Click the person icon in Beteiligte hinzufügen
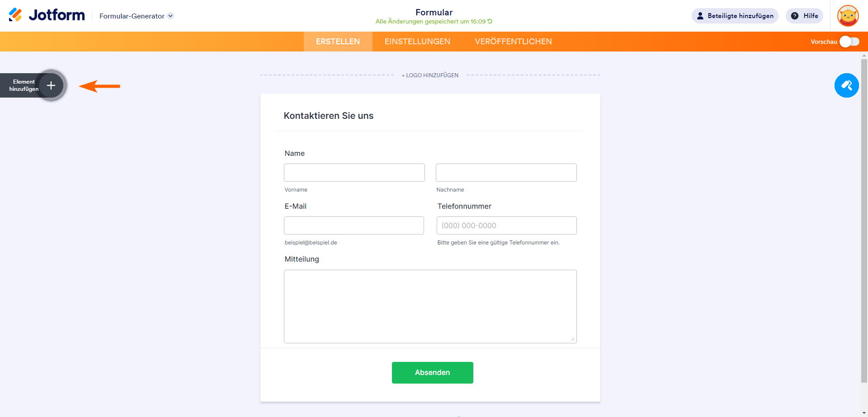The width and height of the screenshot is (868, 417). point(700,16)
